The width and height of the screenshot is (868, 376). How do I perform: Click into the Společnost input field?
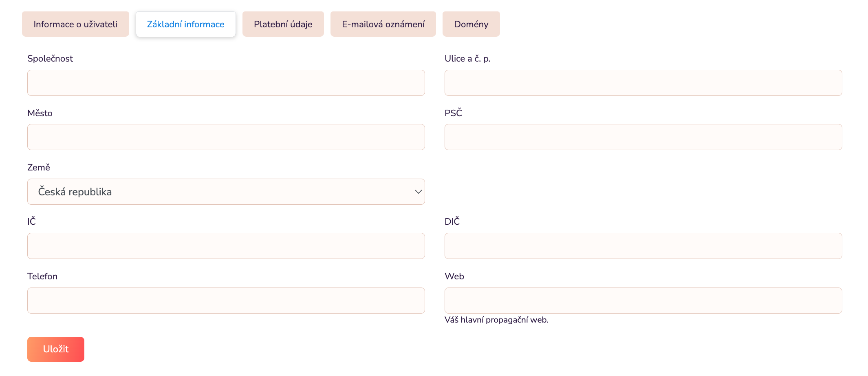coord(226,83)
